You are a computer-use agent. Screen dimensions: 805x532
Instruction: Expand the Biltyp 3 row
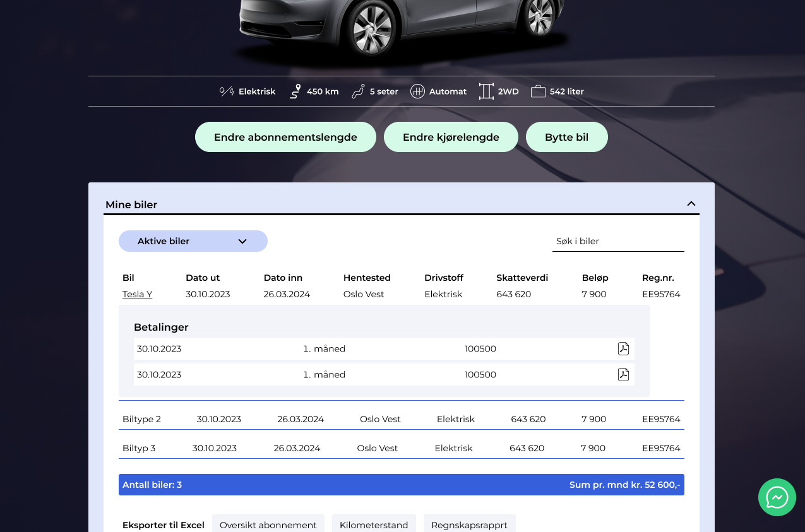click(x=402, y=448)
